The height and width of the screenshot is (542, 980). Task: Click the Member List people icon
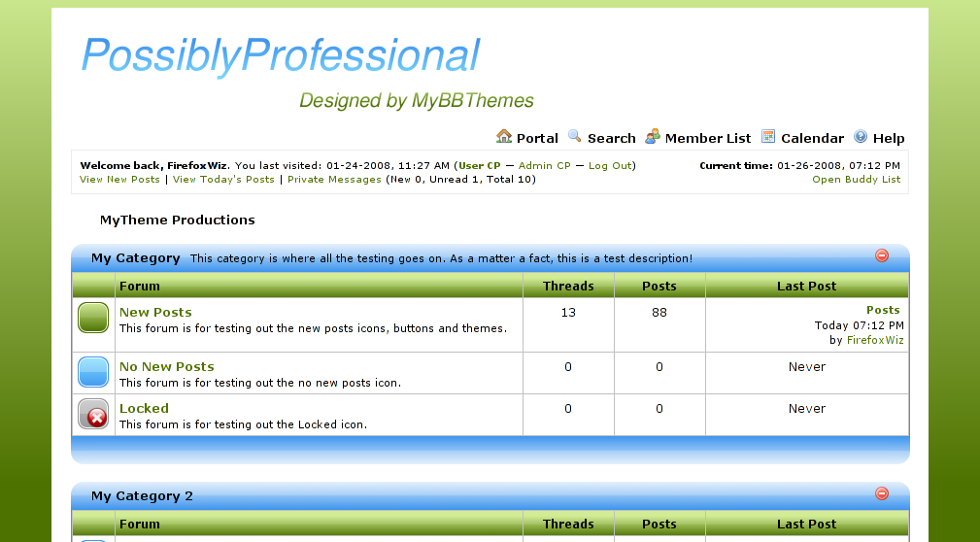coord(653,136)
